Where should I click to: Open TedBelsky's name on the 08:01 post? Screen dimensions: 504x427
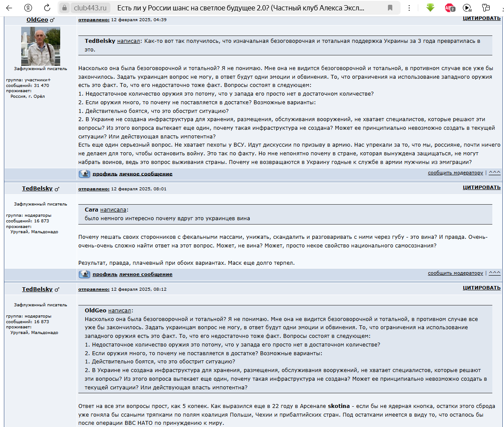(37, 189)
